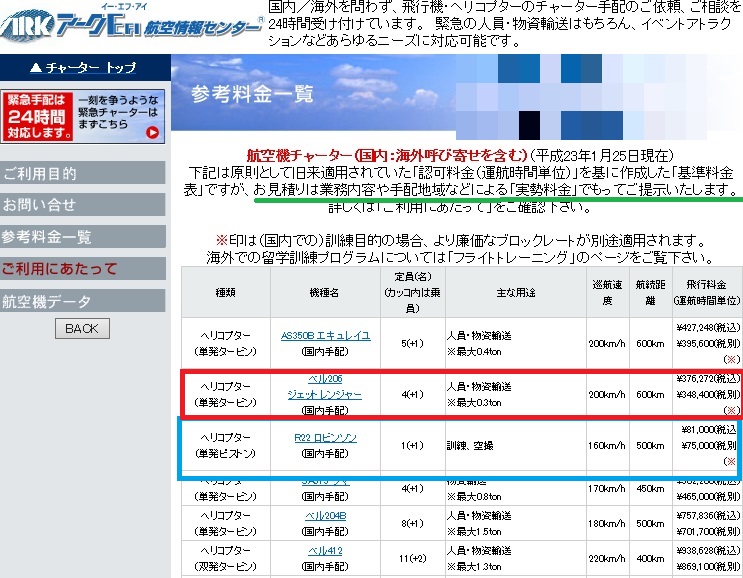The width and height of the screenshot is (743, 578).
Task: Click the 11(+2) capacity cell
Action: (x=412, y=559)
